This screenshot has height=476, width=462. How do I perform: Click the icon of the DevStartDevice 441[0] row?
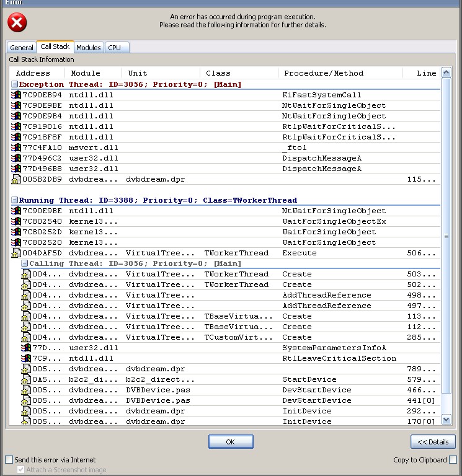(x=26, y=401)
